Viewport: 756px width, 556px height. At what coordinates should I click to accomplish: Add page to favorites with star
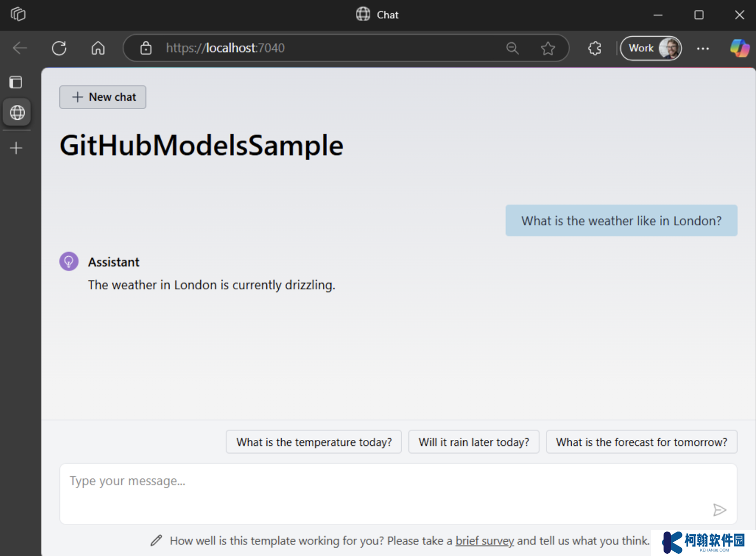pos(548,48)
